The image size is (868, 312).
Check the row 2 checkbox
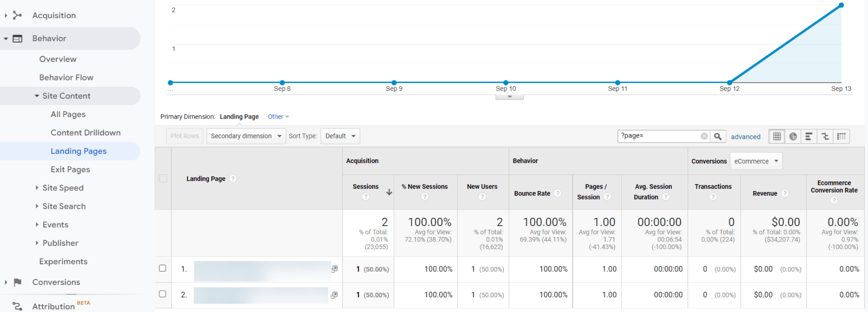point(162,294)
